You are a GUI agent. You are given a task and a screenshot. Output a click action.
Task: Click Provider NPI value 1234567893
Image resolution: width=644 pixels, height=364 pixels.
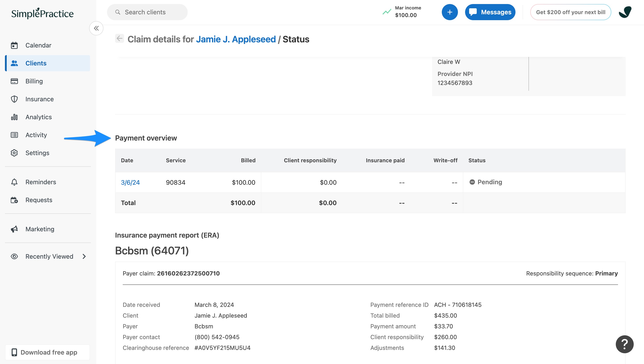pyautogui.click(x=455, y=83)
